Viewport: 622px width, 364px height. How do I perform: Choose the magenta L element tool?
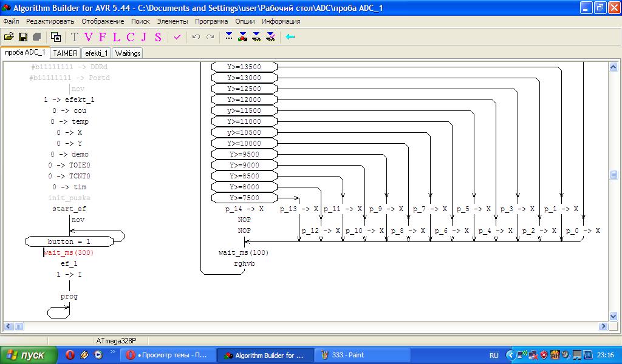coord(116,37)
